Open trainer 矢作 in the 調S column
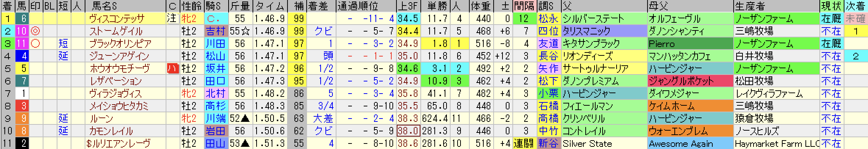 tap(548, 69)
